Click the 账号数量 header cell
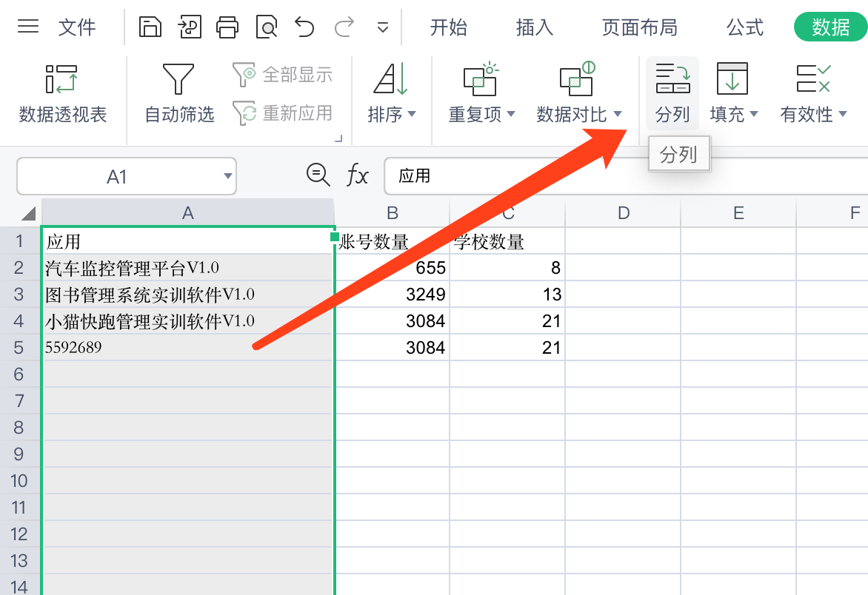This screenshot has height=595, width=868. 393,241
